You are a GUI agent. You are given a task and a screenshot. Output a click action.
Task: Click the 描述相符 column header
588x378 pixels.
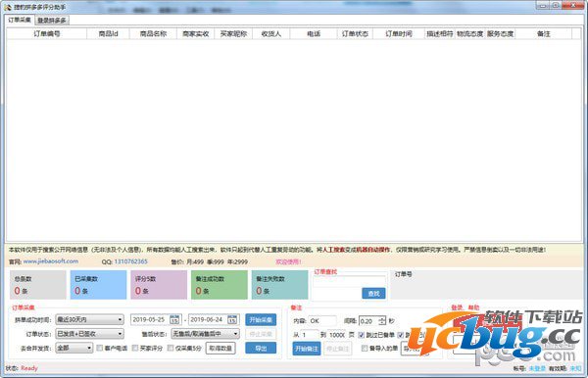pyautogui.click(x=439, y=33)
